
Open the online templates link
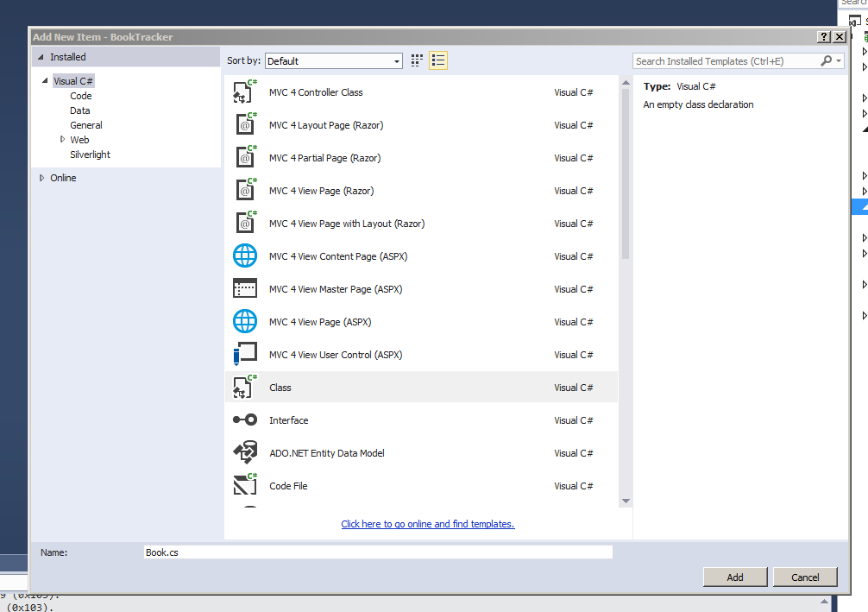tap(427, 524)
